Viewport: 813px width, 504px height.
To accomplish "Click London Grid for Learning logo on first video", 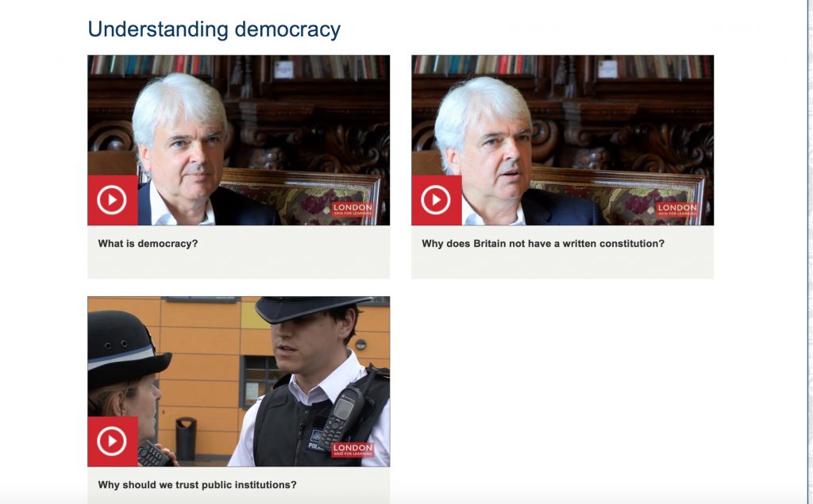I will (353, 209).
